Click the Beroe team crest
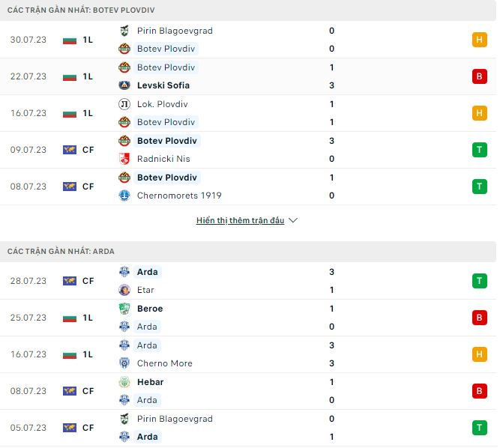This screenshot has height=448, width=500. tap(124, 309)
